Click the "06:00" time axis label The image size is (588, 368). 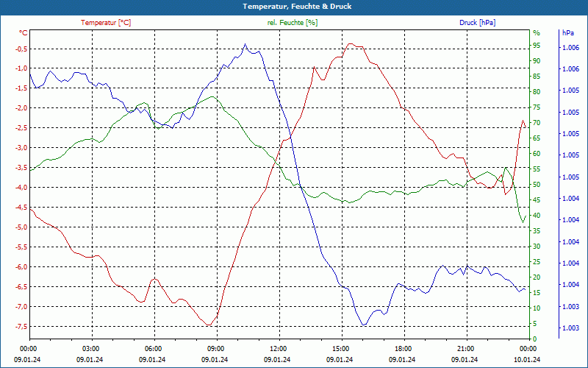pyautogui.click(x=153, y=348)
